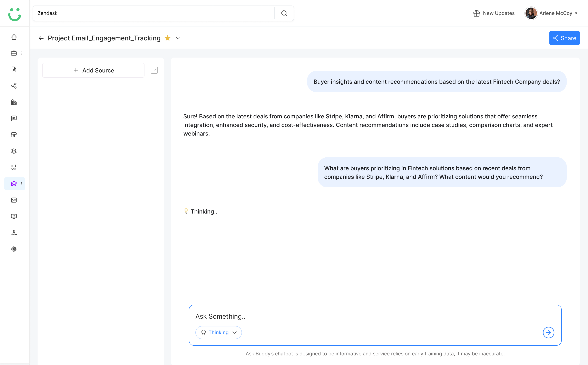The width and height of the screenshot is (588, 365).
Task: Click the blue Share button
Action: 564,38
